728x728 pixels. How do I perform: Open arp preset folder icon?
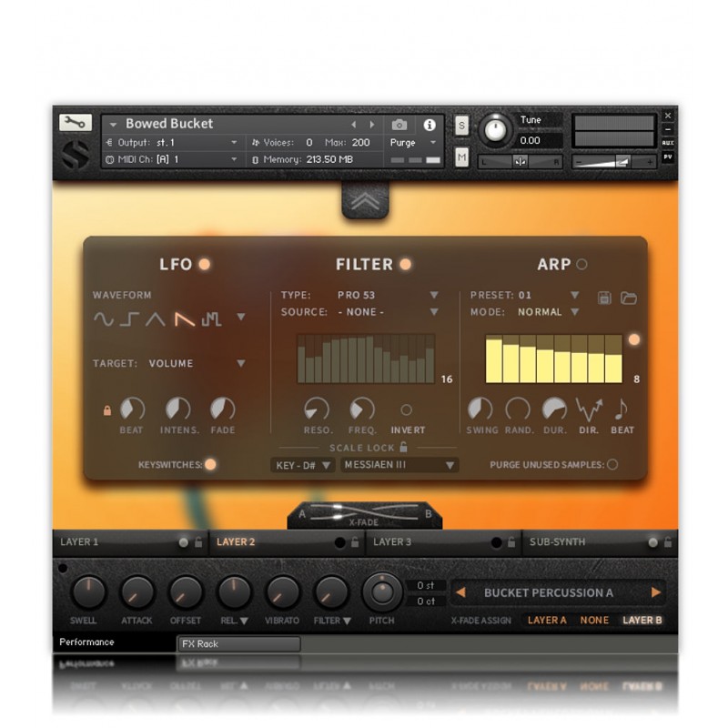(628, 297)
